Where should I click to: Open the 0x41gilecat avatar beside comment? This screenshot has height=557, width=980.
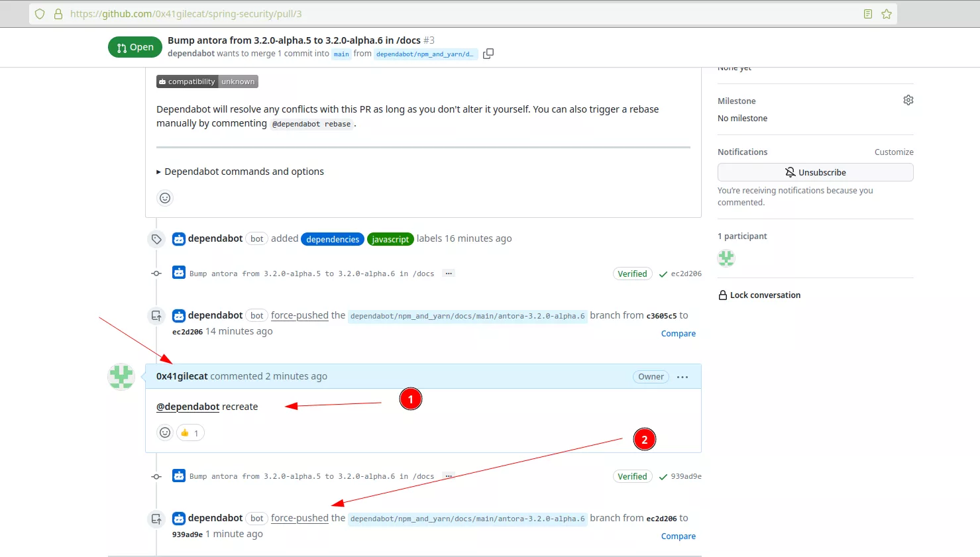pyautogui.click(x=121, y=377)
